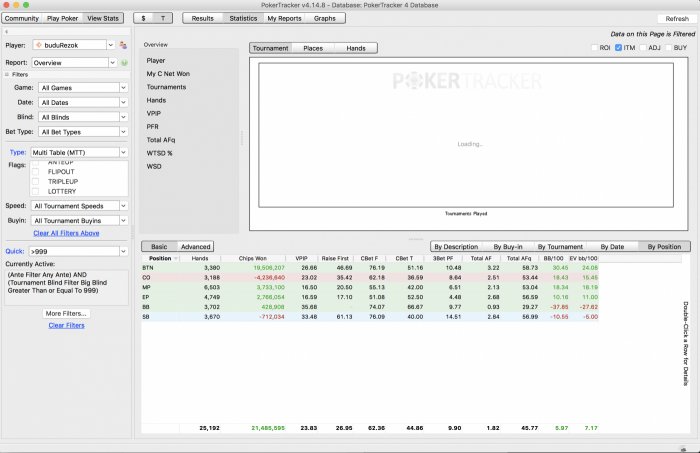Switch to Advanced stats view

pyautogui.click(x=196, y=247)
